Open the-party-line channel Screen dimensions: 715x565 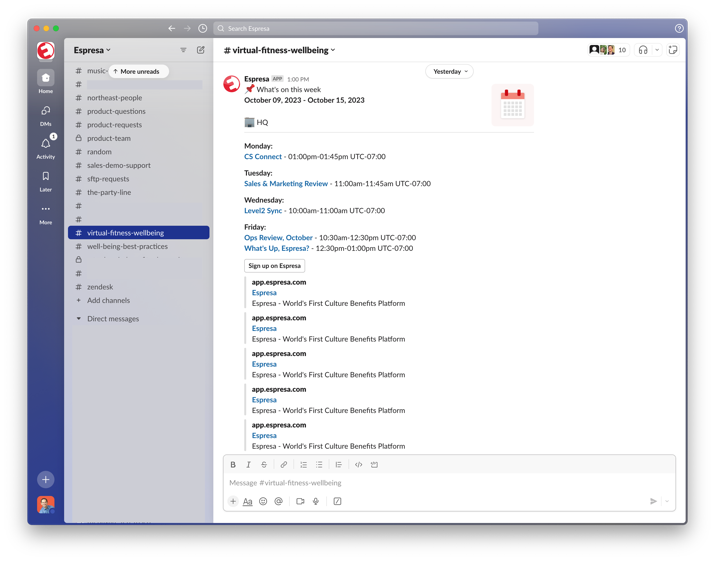[x=139, y=192]
